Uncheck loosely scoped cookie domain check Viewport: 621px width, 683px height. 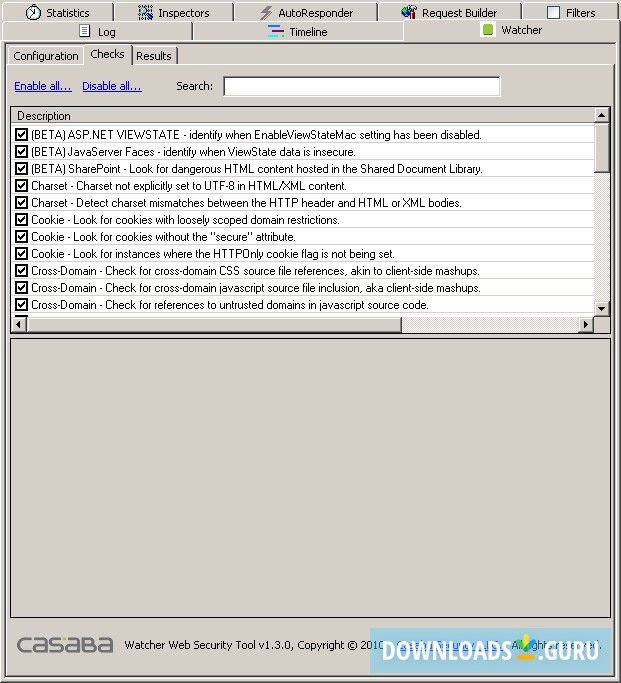pos(21,220)
